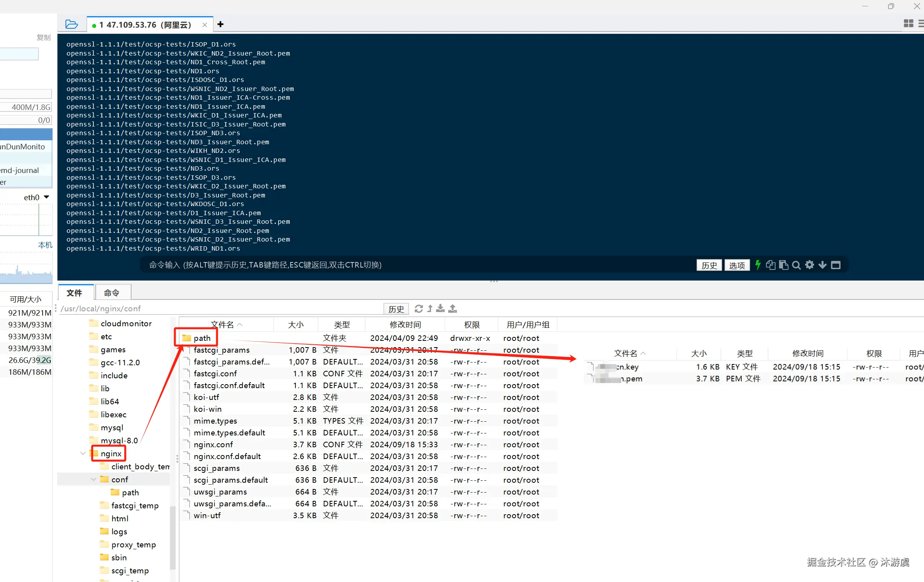Add a new session tab with plus button
924x582 pixels.
point(221,24)
